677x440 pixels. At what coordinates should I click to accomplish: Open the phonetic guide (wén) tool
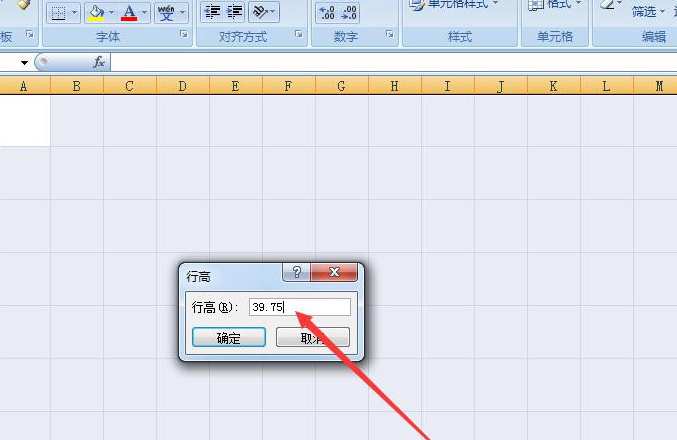click(166, 13)
